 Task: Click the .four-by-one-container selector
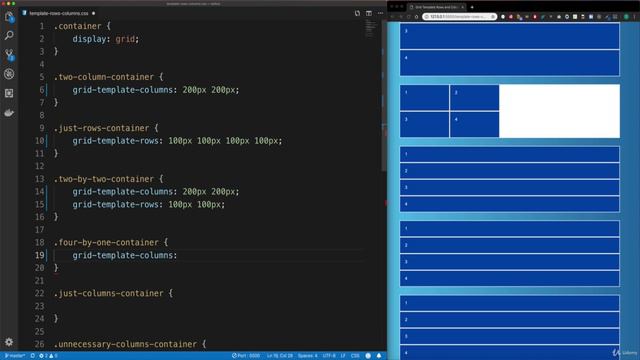[106, 242]
